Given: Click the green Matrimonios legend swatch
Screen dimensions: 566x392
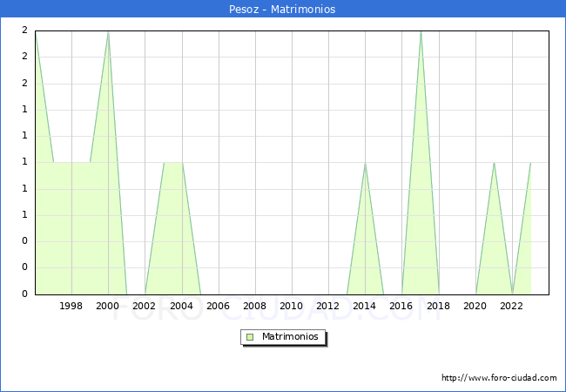Looking at the screenshot, I should point(250,337).
